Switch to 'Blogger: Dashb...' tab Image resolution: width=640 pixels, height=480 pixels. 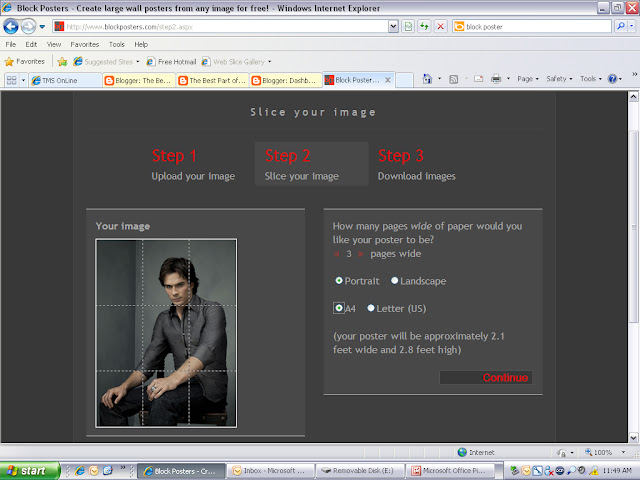pos(286,80)
